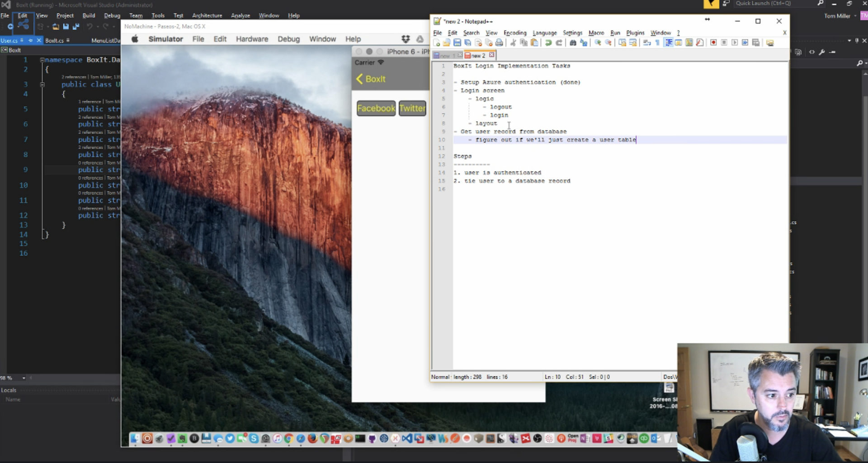Viewport: 868px width, 463px height.
Task: Click the 'Ln : 10' status bar entry
Action: (552, 377)
